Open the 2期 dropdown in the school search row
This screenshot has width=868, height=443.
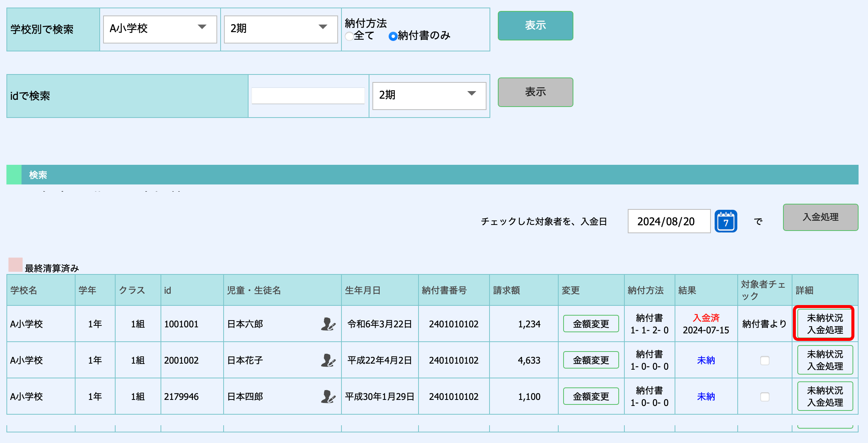281,29
